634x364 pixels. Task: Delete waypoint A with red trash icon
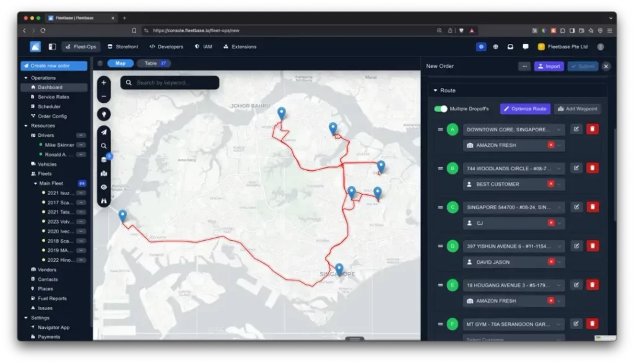(x=593, y=129)
